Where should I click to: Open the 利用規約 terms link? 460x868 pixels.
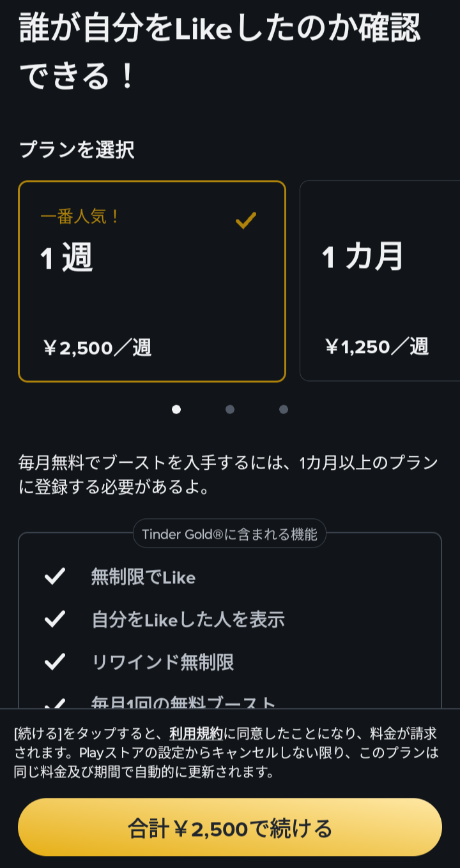coord(196,733)
